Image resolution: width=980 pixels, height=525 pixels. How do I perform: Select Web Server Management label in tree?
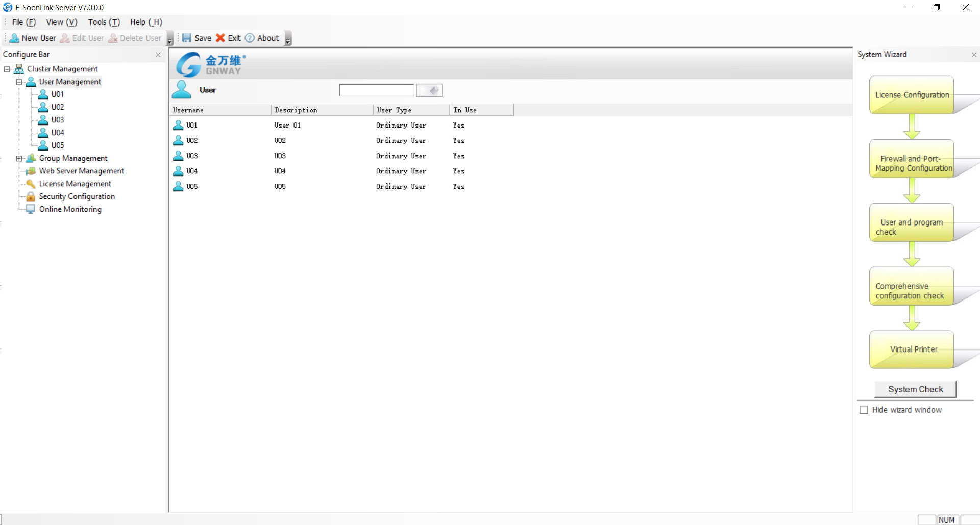pos(82,171)
